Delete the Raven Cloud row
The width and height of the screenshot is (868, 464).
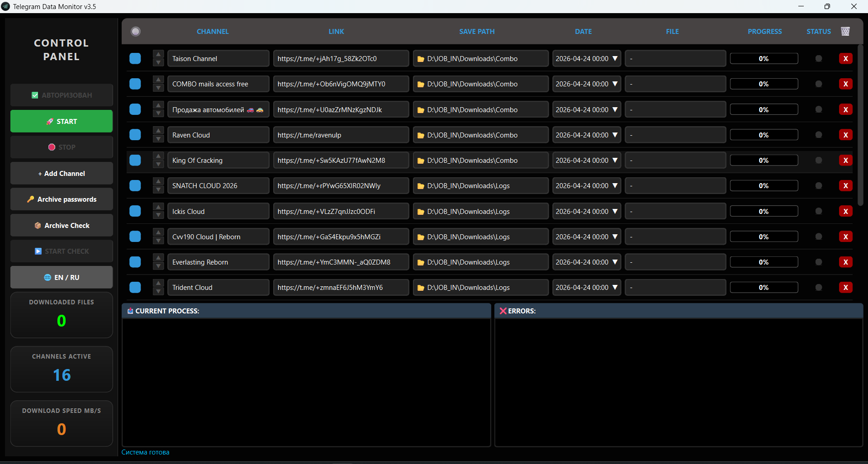[845, 135]
